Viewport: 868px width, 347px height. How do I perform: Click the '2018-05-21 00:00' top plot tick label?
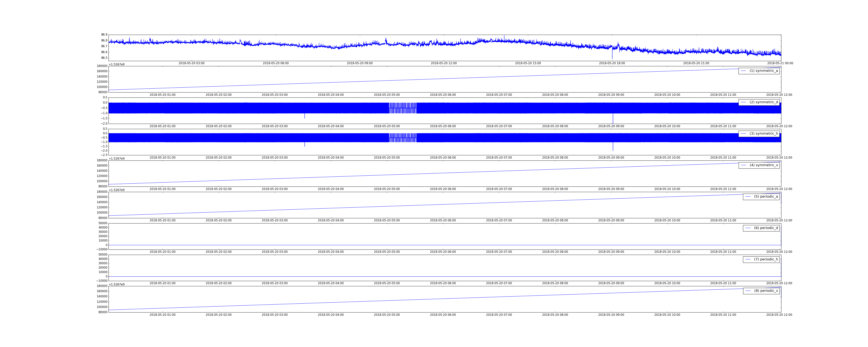pyautogui.click(x=780, y=63)
